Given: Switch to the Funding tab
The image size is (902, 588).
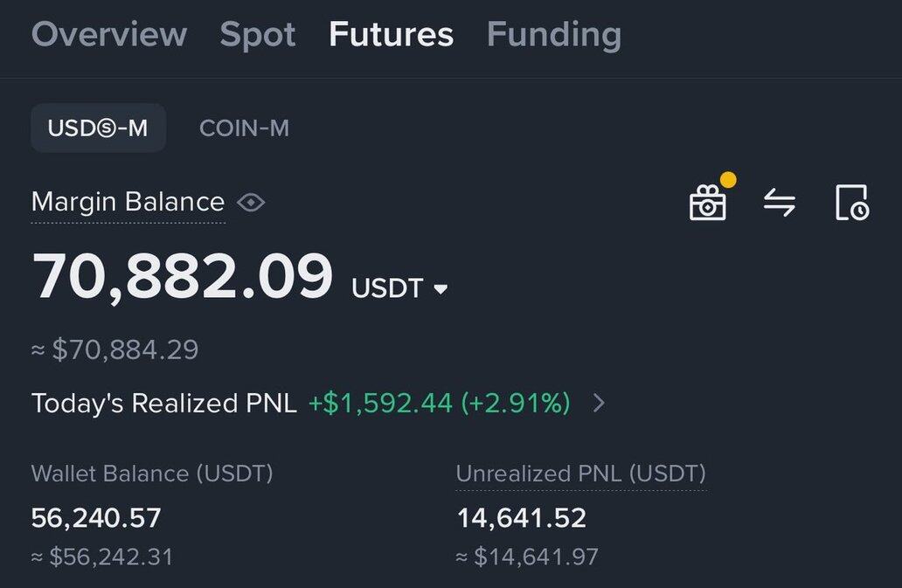Looking at the screenshot, I should [554, 35].
